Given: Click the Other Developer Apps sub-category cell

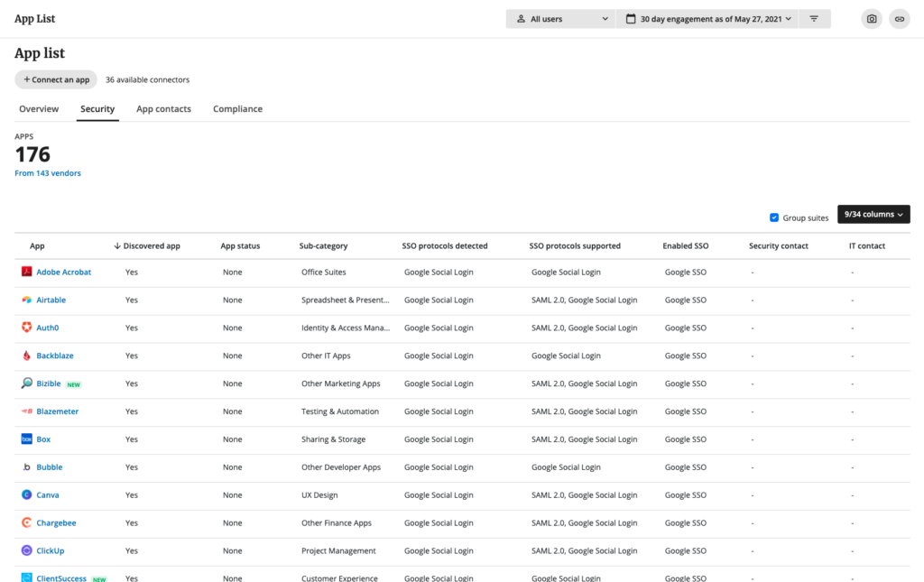Looking at the screenshot, I should coord(341,467).
